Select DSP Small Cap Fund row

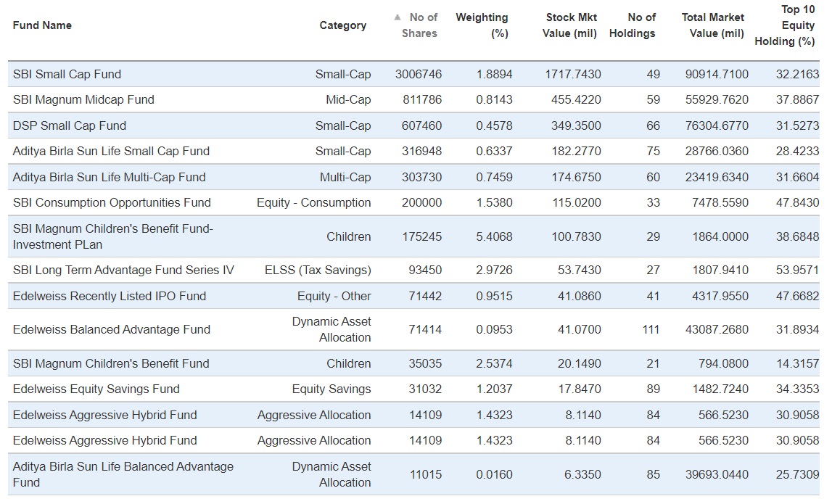click(70, 125)
